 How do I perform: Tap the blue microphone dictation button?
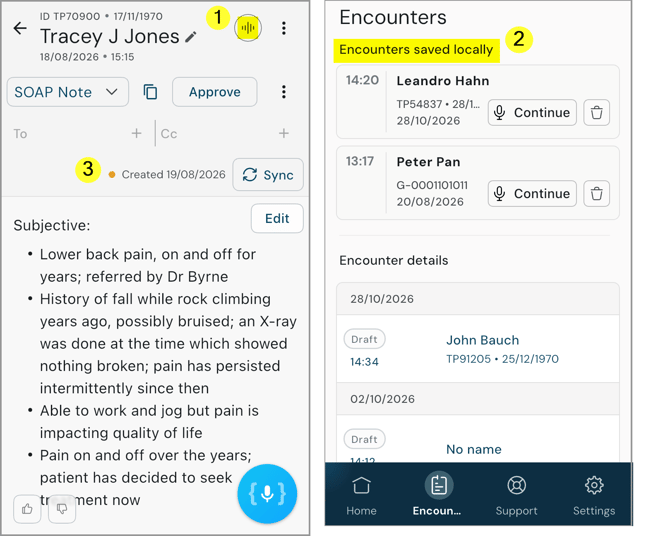(x=267, y=494)
